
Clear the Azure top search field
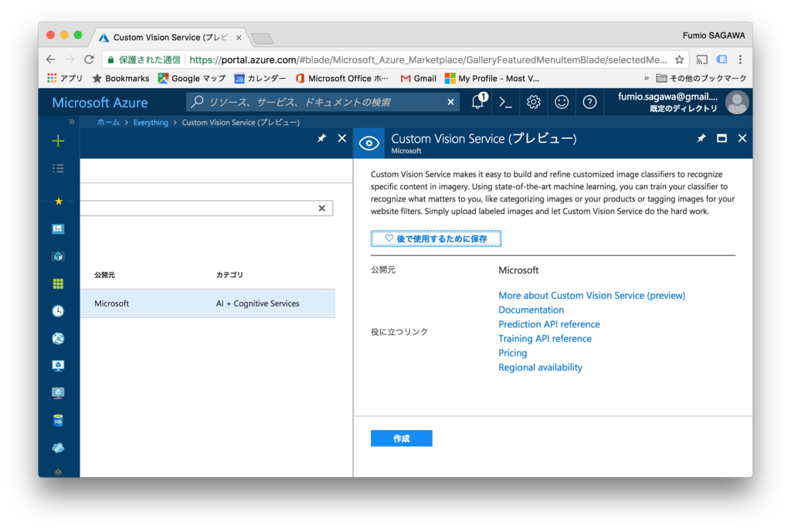coord(450,103)
